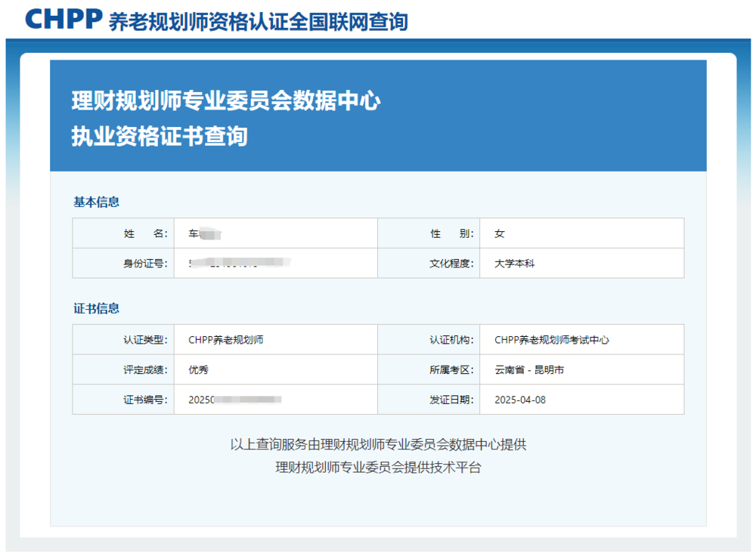Click the 理财规划师专业委员会数据中心 banner heading

click(x=225, y=101)
